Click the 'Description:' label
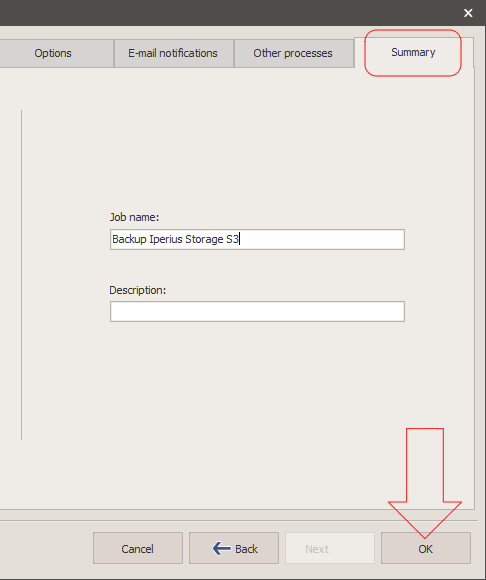486x580 pixels. point(138,290)
